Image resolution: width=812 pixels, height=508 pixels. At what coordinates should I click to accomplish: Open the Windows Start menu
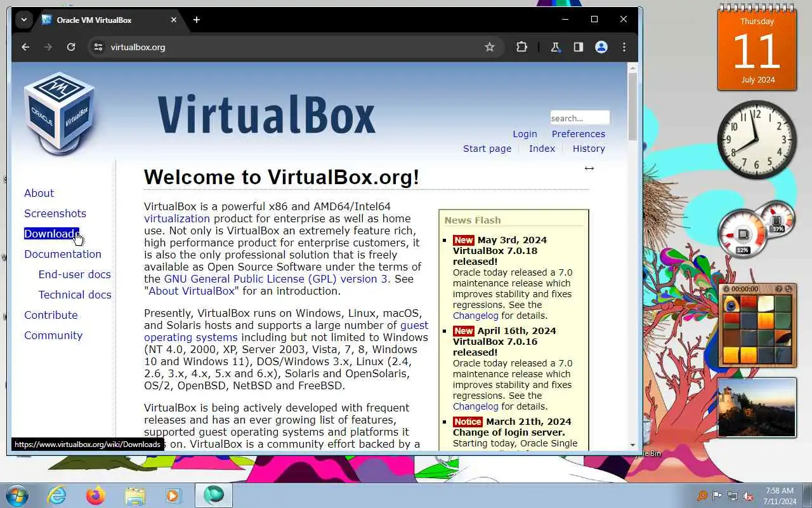pos(16,495)
